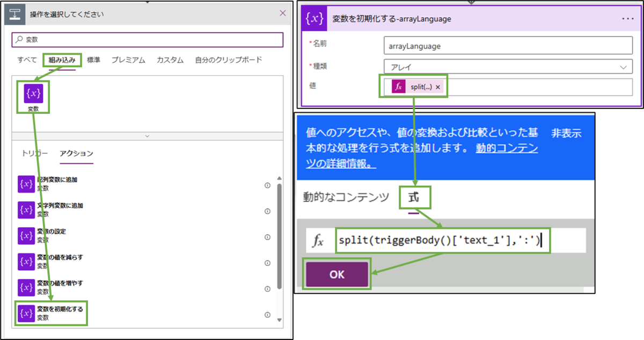Click the operation chooser header icon
644x340 pixels.
15,14
